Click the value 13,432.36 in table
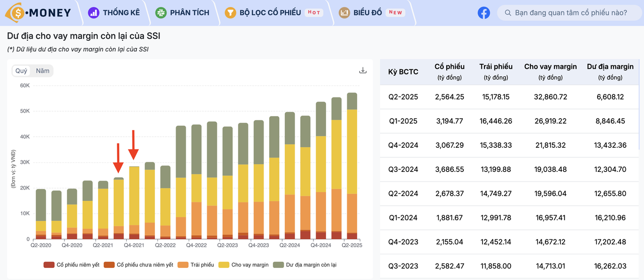Image resolution: width=644 pixels, height=280 pixels. pos(610,145)
